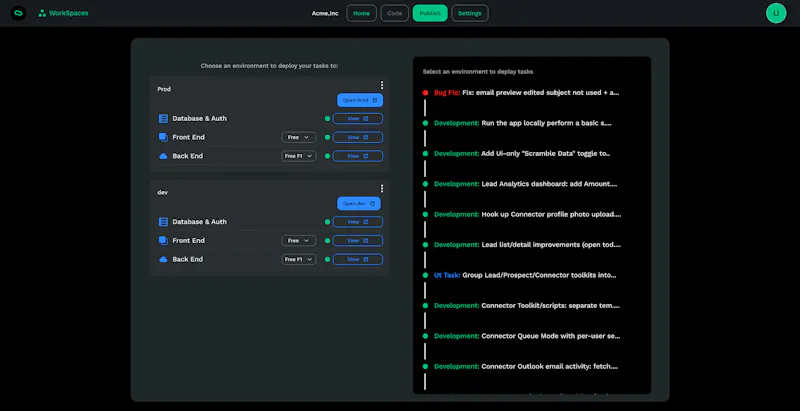Viewport: 800px width, 411px height.
Task: Open dev Back End Free F1 dropdown
Action: pos(298,259)
